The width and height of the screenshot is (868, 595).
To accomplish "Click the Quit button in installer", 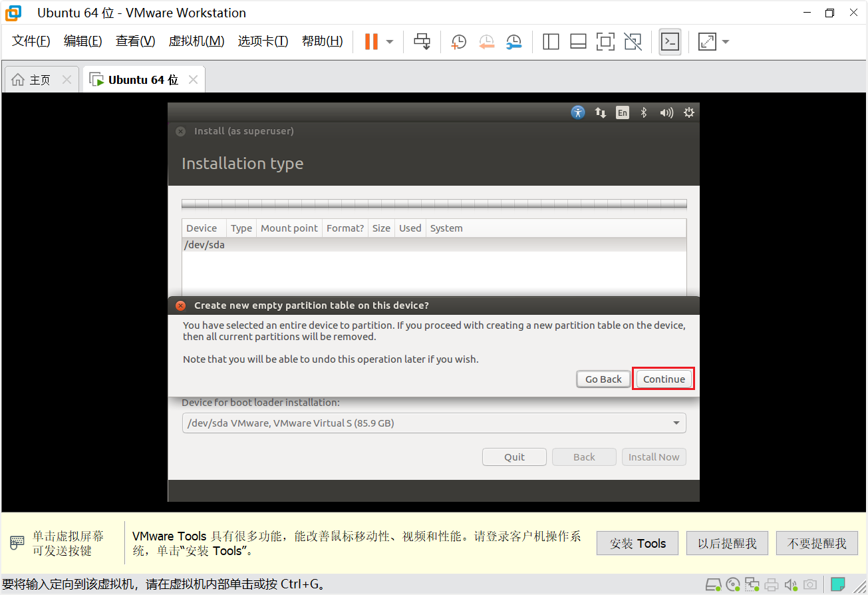I will click(514, 457).
